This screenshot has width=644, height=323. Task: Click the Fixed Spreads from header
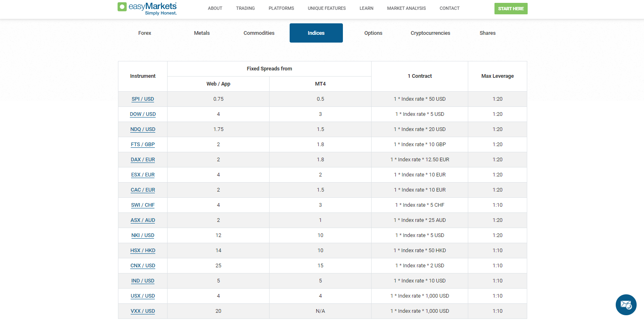click(x=269, y=69)
